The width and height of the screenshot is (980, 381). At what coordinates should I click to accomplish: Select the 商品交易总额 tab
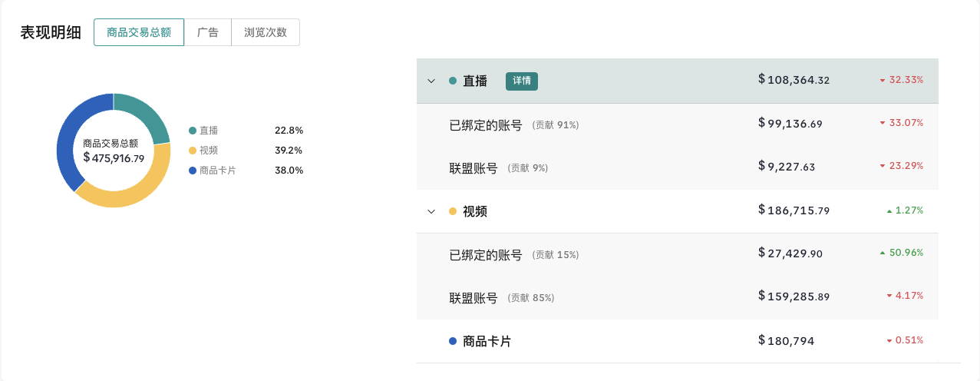click(139, 32)
